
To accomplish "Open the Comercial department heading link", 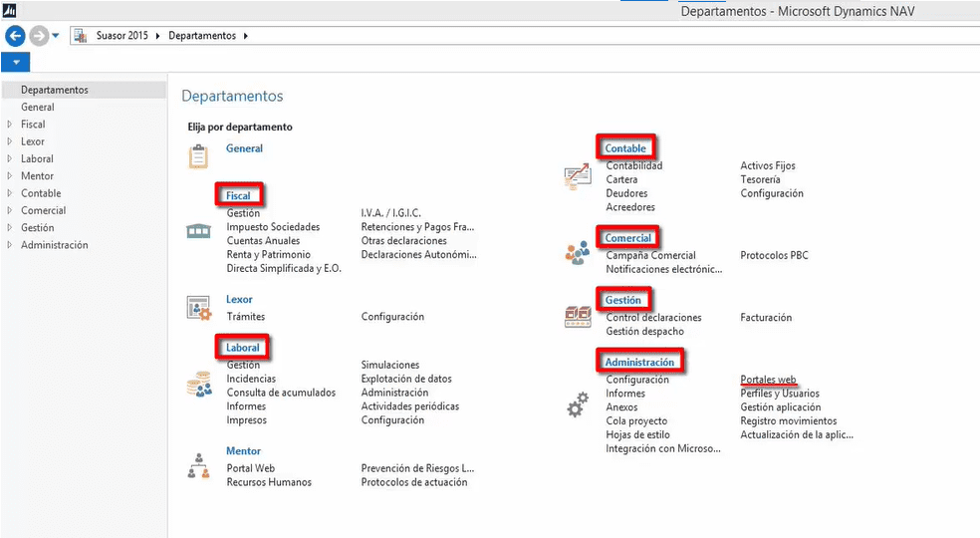I will [x=627, y=238].
